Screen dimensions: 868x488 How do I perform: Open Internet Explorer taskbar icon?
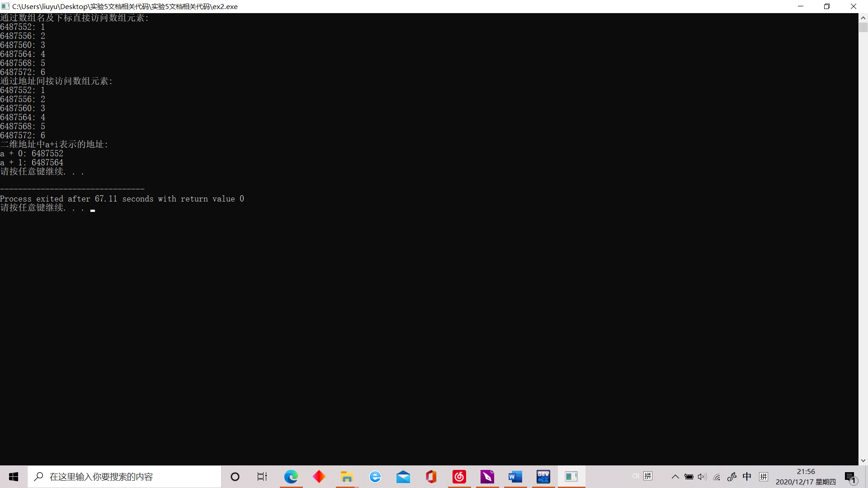375,477
